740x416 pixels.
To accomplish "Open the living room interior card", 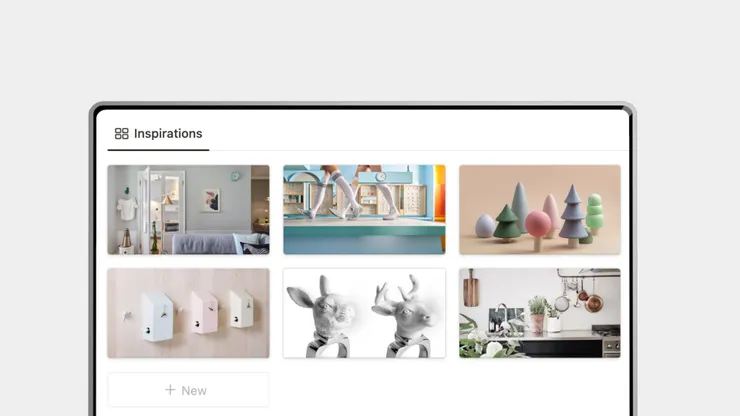I will [188, 210].
